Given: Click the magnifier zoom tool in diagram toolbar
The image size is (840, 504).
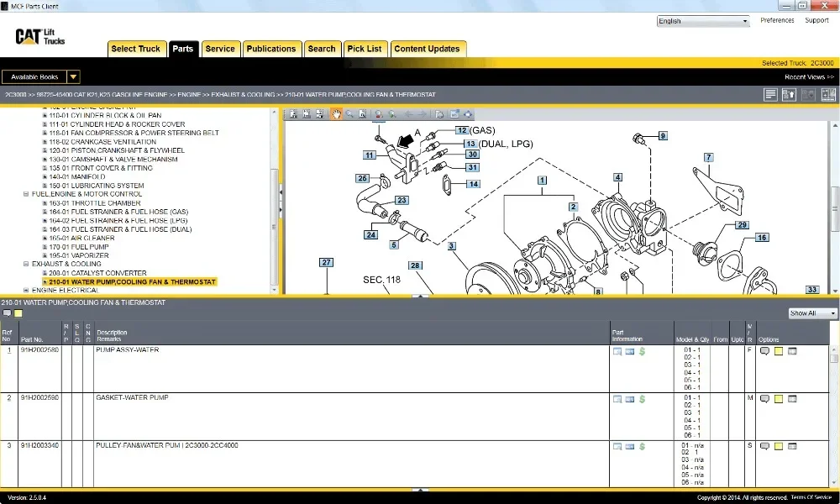Looking at the screenshot, I should [x=349, y=114].
